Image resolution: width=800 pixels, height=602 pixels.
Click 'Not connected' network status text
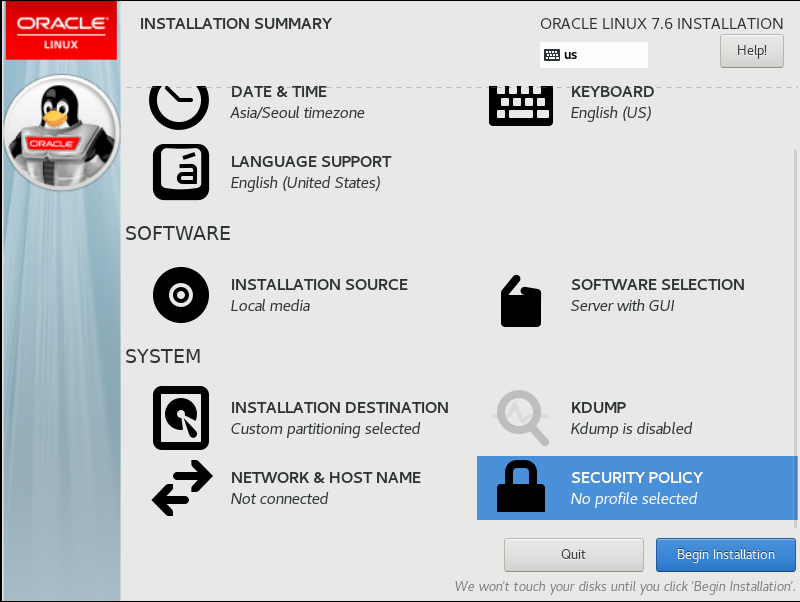(x=279, y=498)
